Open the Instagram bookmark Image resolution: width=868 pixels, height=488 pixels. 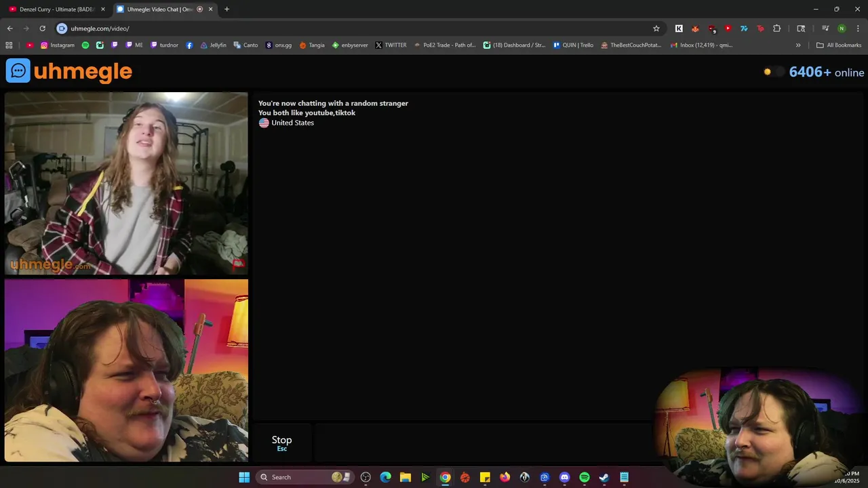(58, 45)
